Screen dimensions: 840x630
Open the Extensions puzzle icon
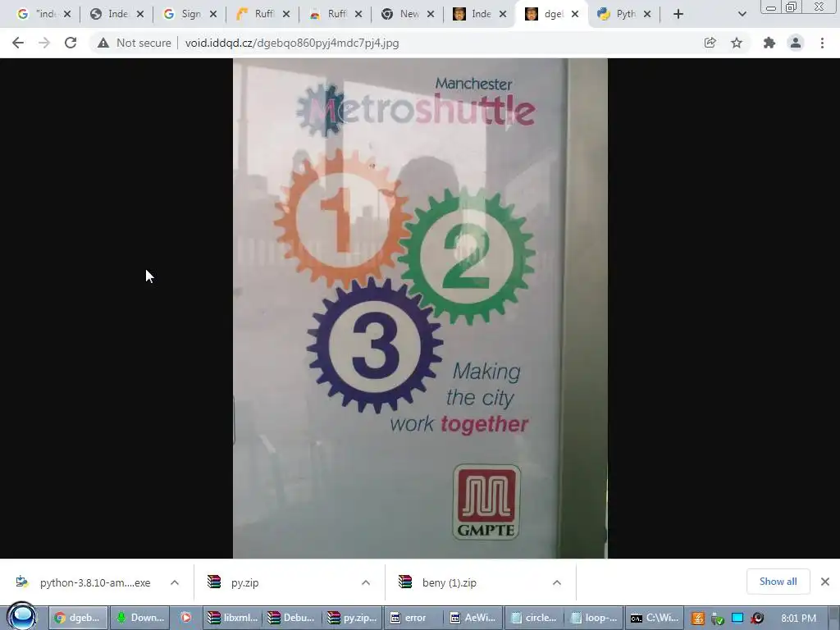[x=769, y=43]
